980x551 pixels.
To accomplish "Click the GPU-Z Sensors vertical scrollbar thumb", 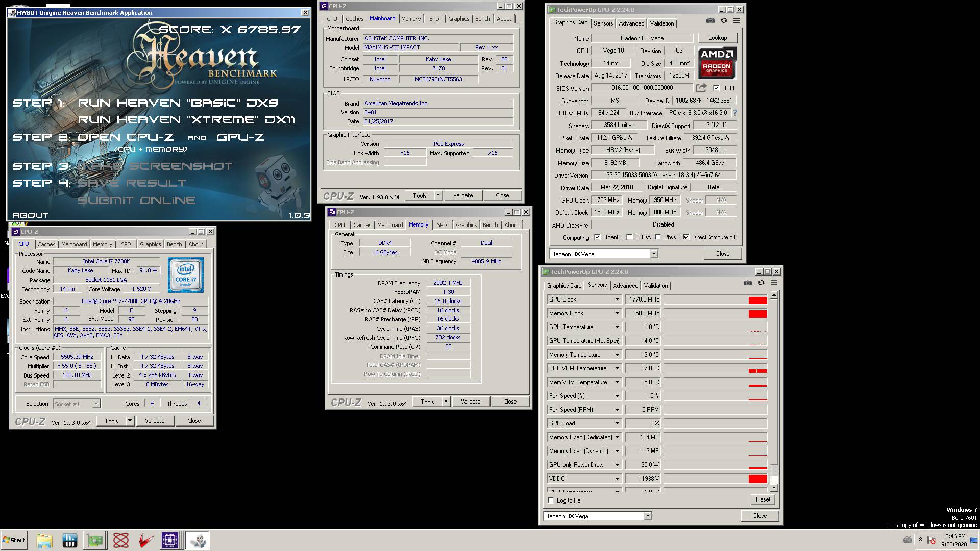I will pyautogui.click(x=774, y=382).
